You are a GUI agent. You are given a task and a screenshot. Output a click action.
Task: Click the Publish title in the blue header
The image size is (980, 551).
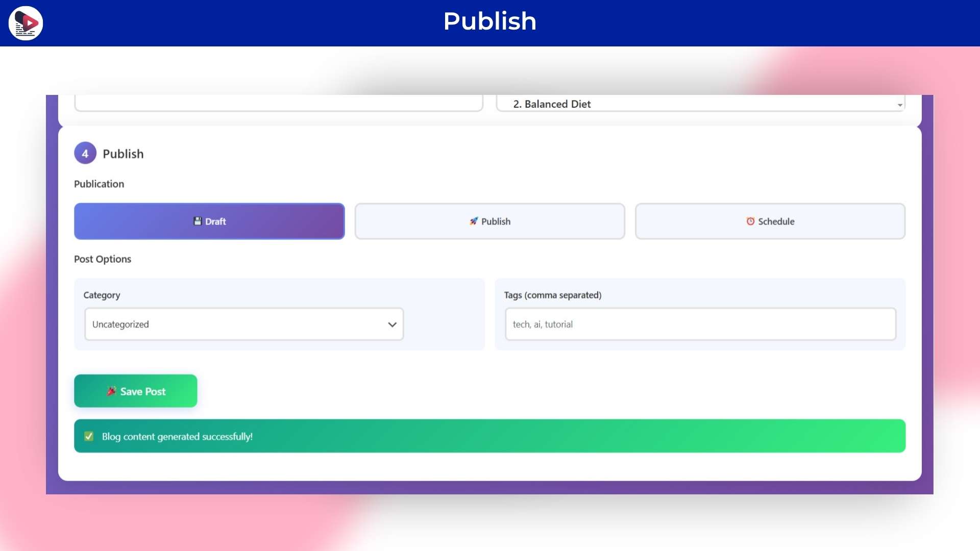(489, 21)
